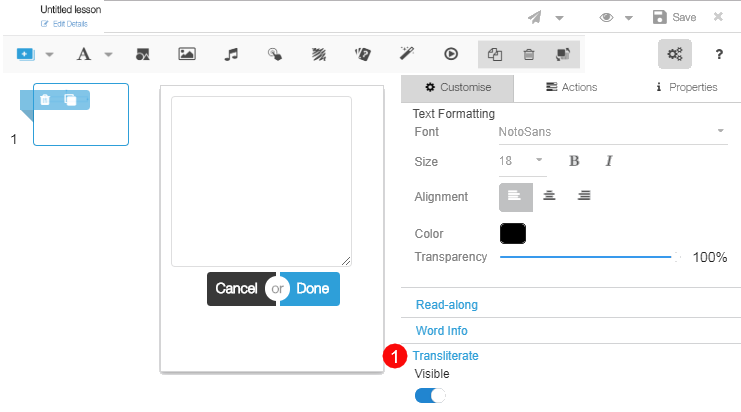741x412 pixels.
Task: Open the Properties tab
Action: pos(685,87)
